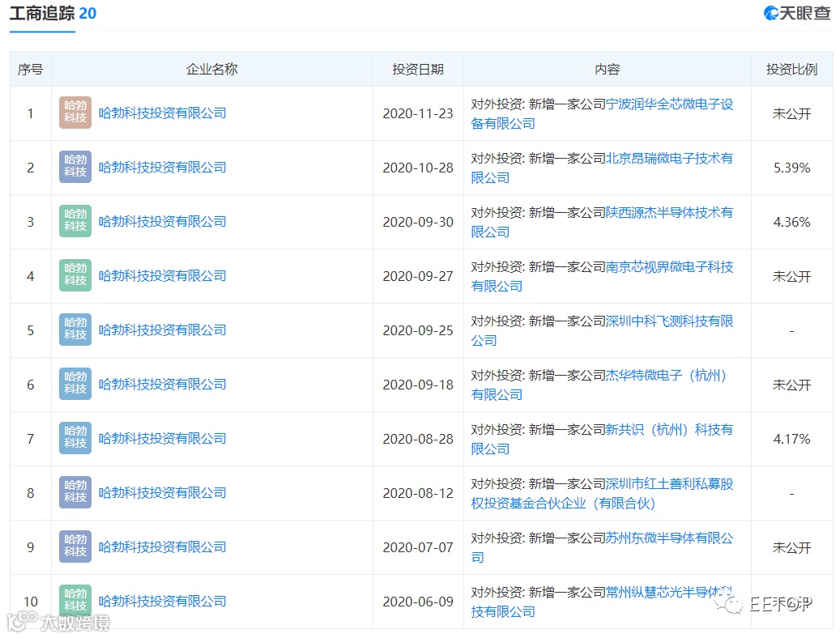840x638 pixels.
Task: Click row 8 哈勃科技 company logo icon
Action: [x=75, y=492]
